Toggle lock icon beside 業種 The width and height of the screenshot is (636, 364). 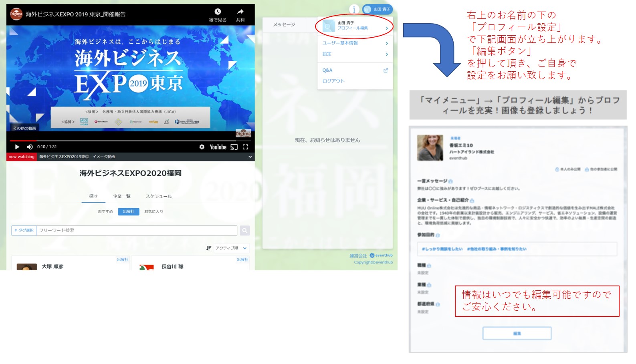coord(429,285)
